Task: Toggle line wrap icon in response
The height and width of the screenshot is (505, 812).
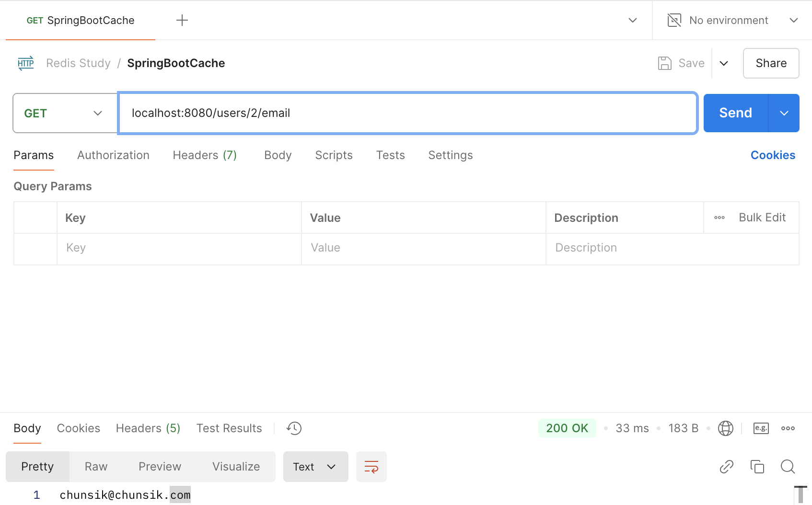Action: 371,467
